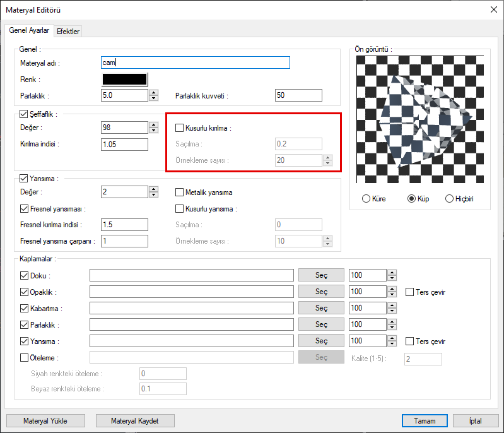Click Seç button for Doku texture

[321, 275]
